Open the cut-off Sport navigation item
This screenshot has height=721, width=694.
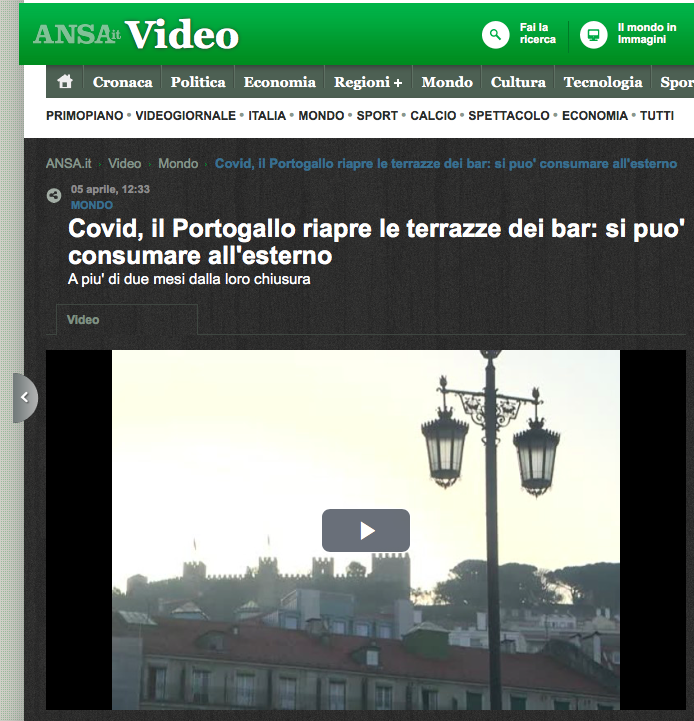[x=677, y=82]
